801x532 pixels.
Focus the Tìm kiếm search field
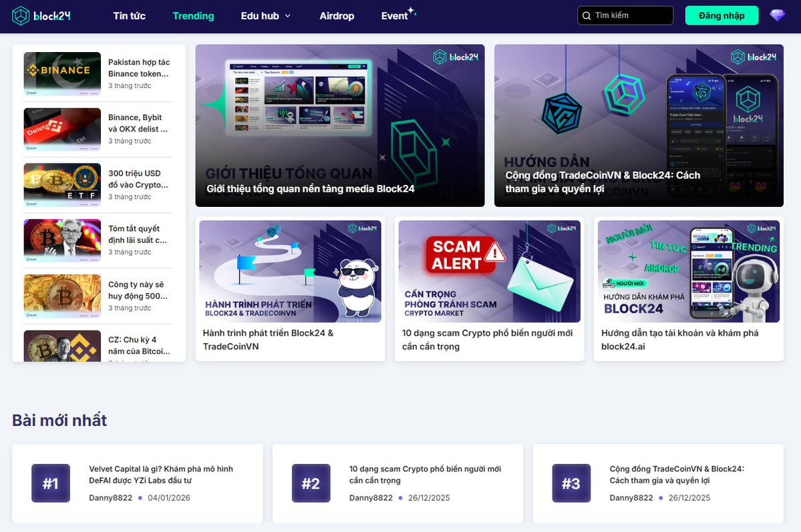point(625,15)
